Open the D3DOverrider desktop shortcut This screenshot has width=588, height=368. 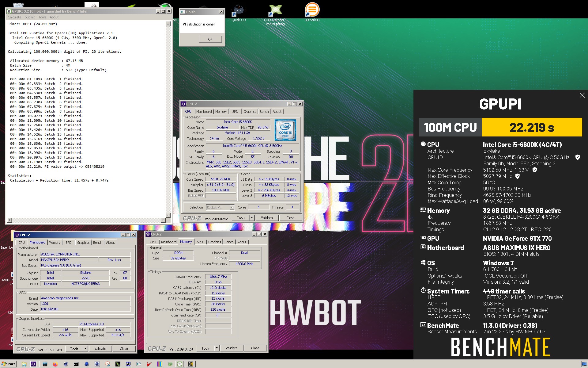click(275, 14)
